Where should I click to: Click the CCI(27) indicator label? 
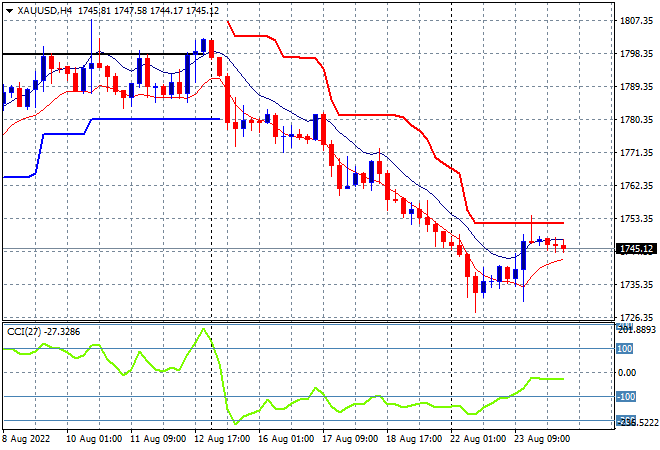(x=24, y=332)
